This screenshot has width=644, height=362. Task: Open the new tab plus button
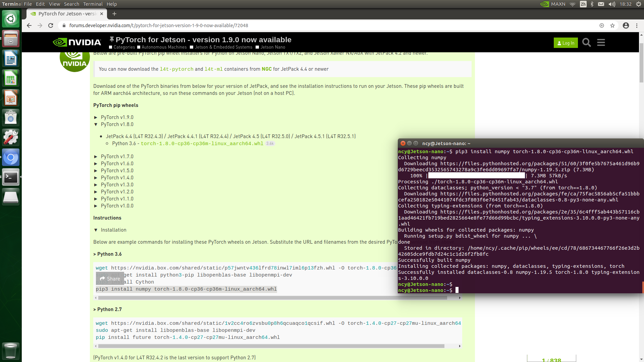point(114,14)
